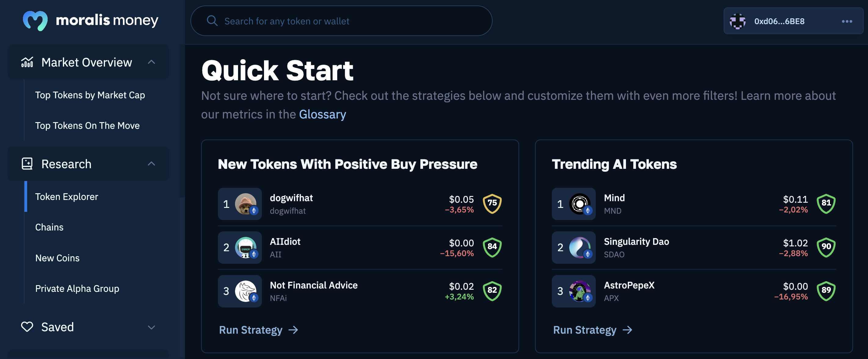Click the Singularity Dao token thumbnail
The image size is (868, 359).
pyautogui.click(x=580, y=247)
